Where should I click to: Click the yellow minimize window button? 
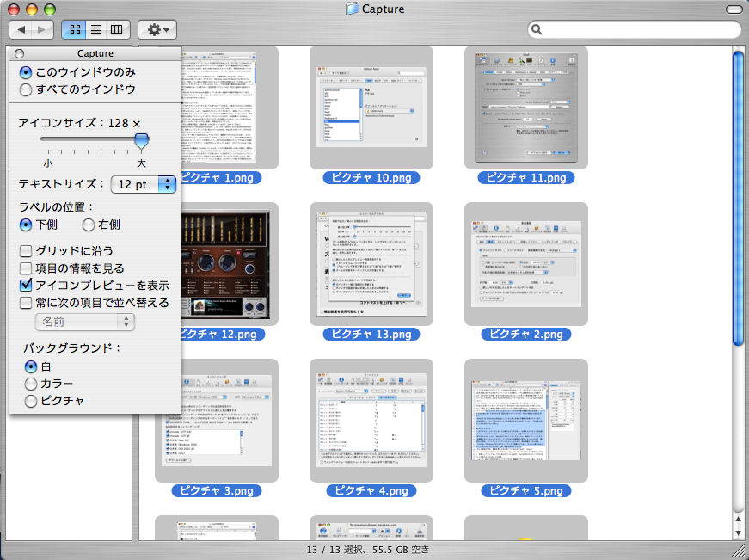[x=32, y=9]
